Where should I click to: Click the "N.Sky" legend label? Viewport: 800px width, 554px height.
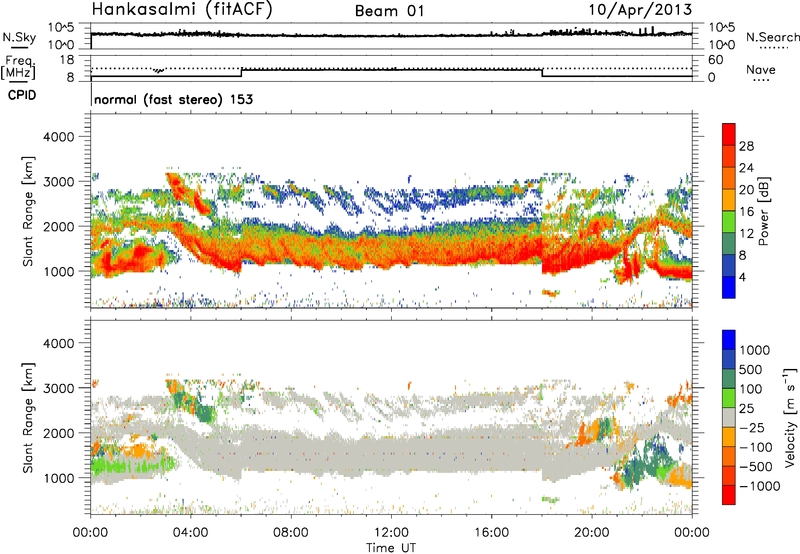19,37
